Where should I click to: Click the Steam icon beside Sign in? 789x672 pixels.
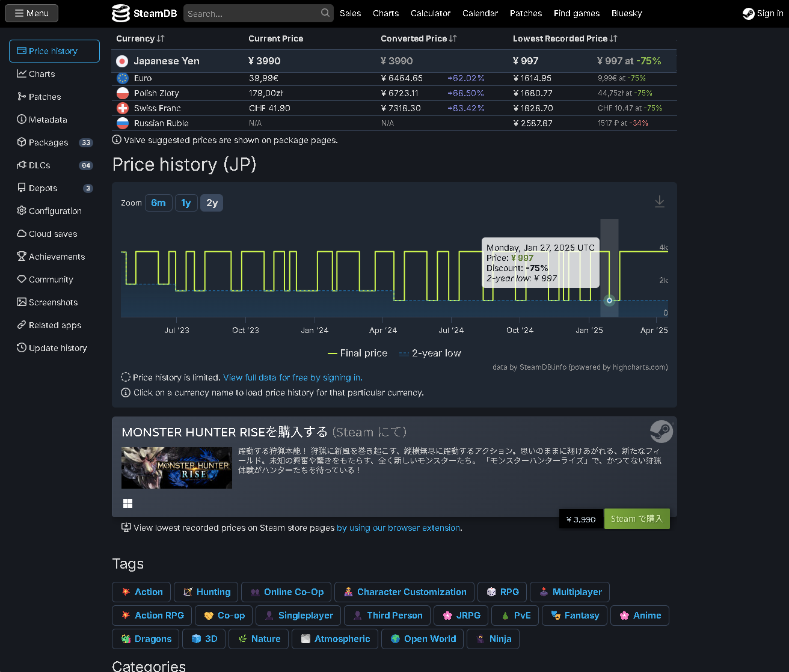tap(749, 13)
